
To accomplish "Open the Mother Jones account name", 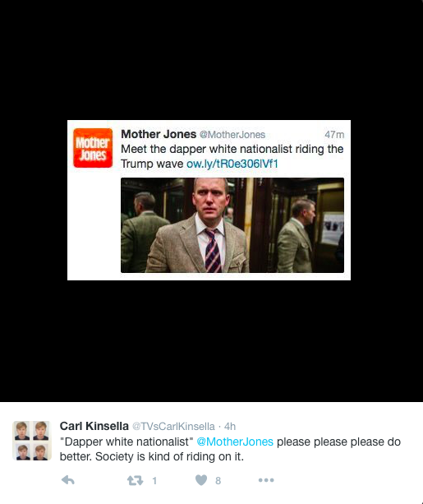I will [159, 134].
